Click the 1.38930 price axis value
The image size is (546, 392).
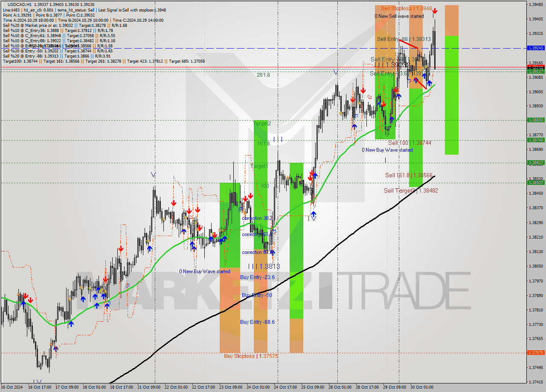[x=536, y=106]
